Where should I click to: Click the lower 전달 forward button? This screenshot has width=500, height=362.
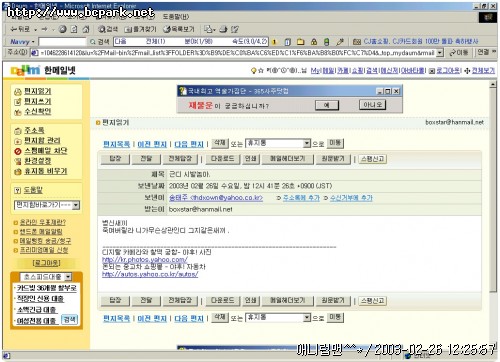[x=146, y=300]
